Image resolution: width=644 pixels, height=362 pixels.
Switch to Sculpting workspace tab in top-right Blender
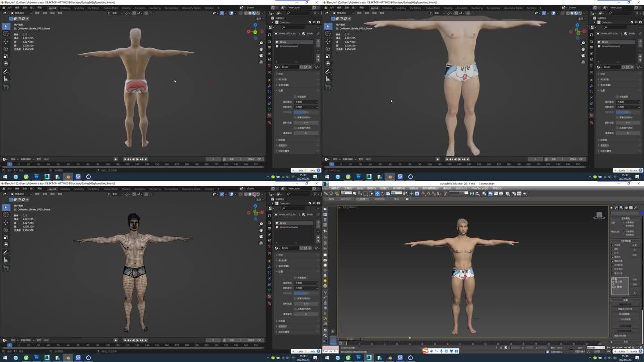click(x=401, y=8)
